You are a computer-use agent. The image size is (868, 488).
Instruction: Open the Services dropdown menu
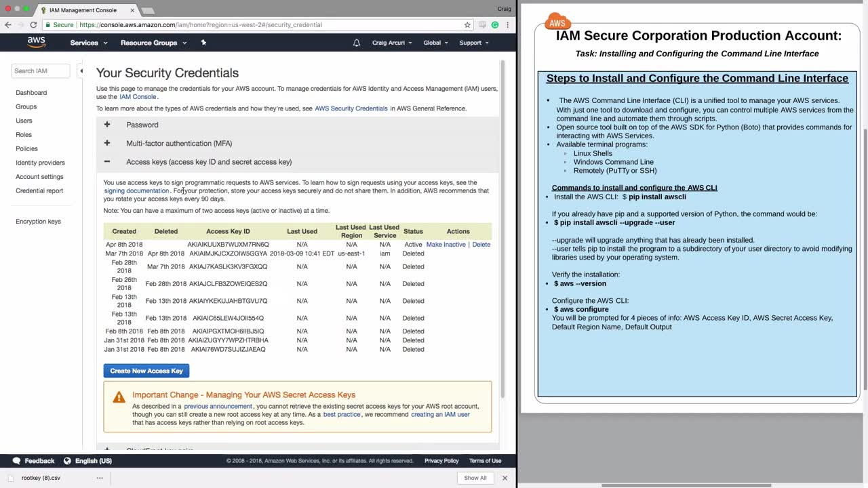89,43
